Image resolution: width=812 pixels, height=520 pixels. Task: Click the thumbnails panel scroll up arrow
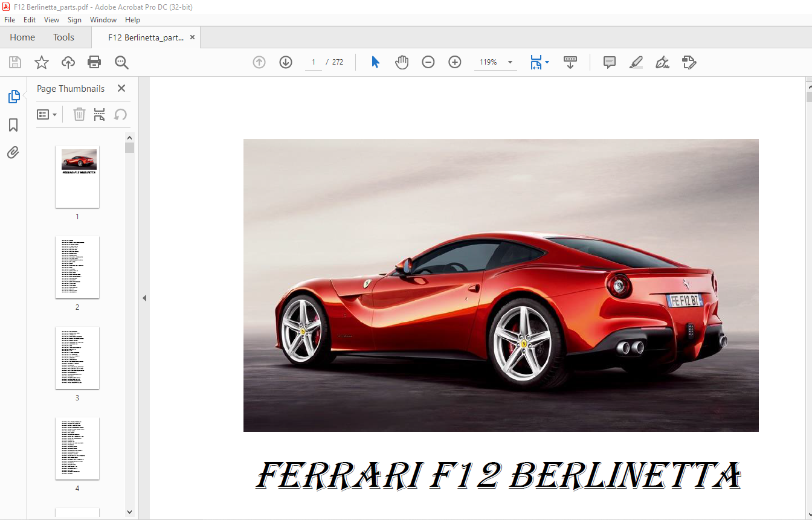pyautogui.click(x=129, y=136)
